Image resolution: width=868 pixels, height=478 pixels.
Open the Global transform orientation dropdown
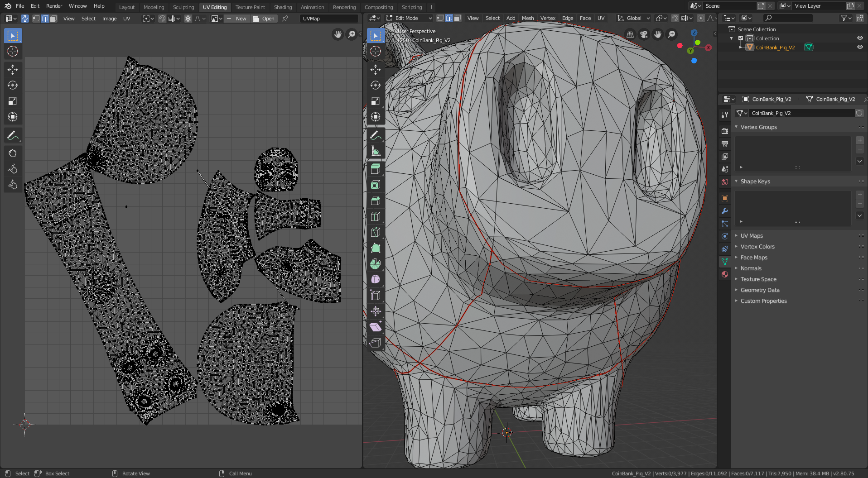pos(634,19)
